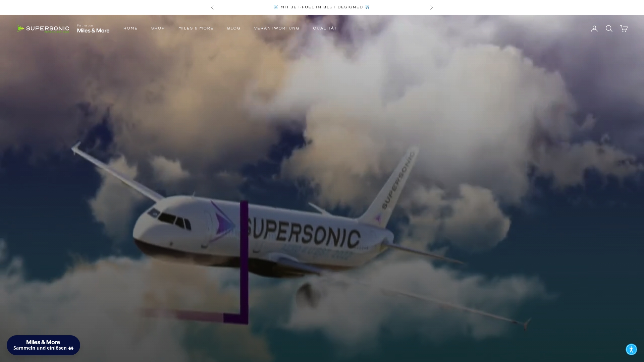Expand the SHOP navigation menu
This screenshot has width=644, height=362.
pos(158,28)
